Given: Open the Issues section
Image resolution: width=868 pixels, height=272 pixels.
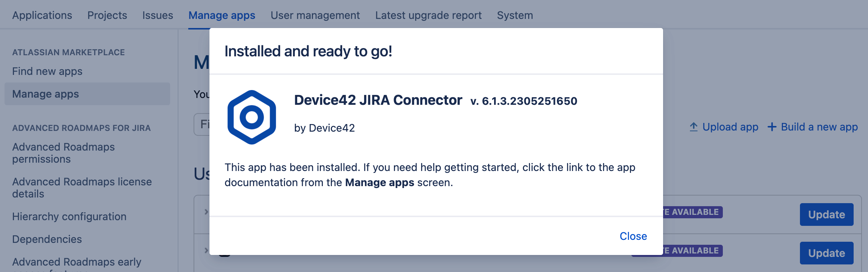Looking at the screenshot, I should click(x=158, y=15).
